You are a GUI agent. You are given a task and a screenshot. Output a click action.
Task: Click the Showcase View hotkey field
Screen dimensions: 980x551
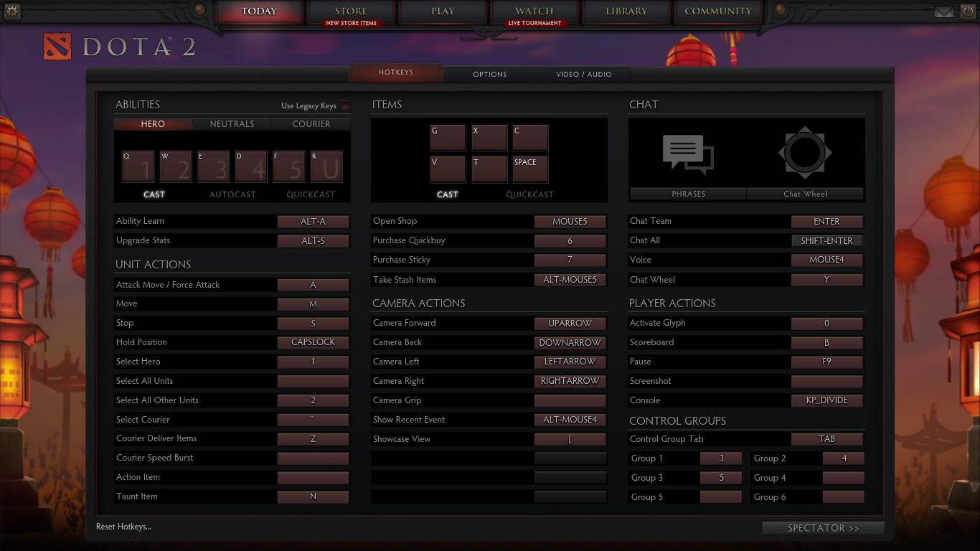570,439
